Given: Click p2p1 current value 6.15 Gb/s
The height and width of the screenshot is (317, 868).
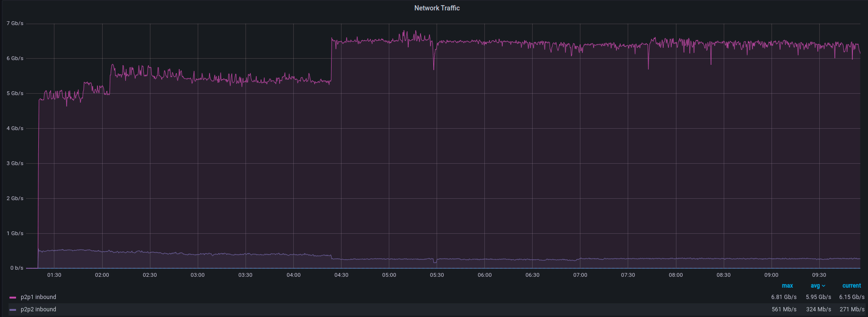Looking at the screenshot, I should pos(851,297).
